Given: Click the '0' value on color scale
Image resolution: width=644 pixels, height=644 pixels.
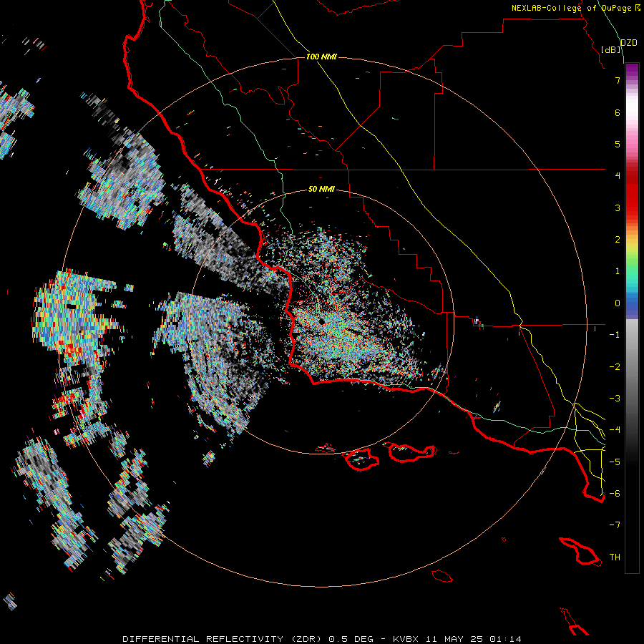Looking at the screenshot, I should [618, 303].
